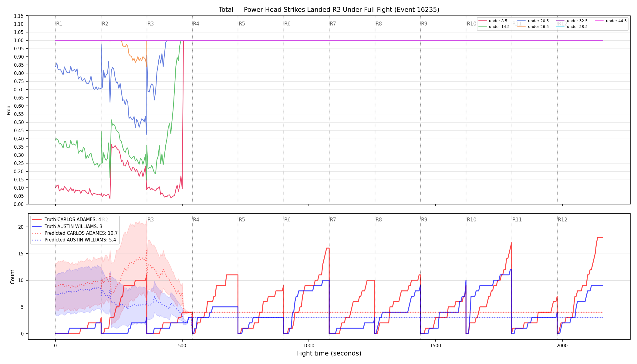Image resolution: width=637 pixels, height=364 pixels.
Task: Click the R9 round marker in probability chart
Action: point(424,24)
